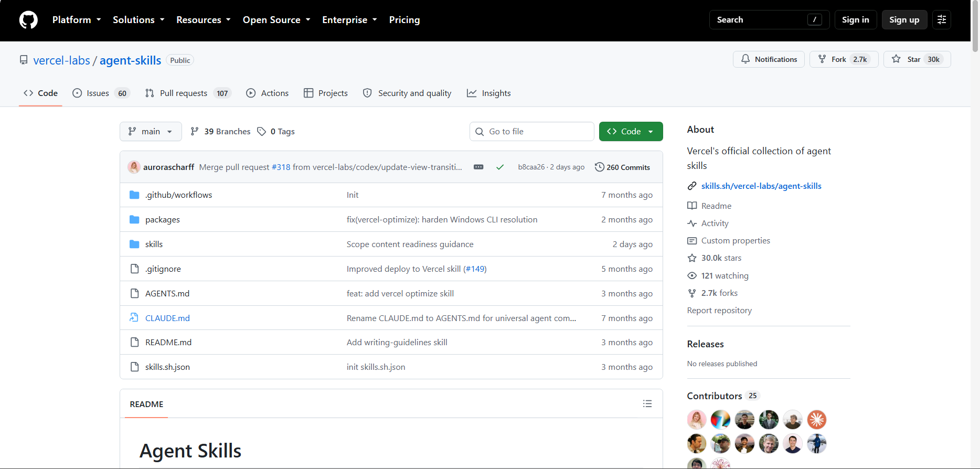Fork the agent-skills repository
The height and width of the screenshot is (469, 980).
844,59
